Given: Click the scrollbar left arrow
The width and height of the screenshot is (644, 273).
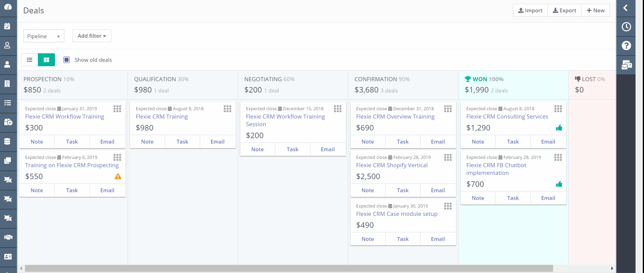Looking at the screenshot, I should click(x=21, y=268).
